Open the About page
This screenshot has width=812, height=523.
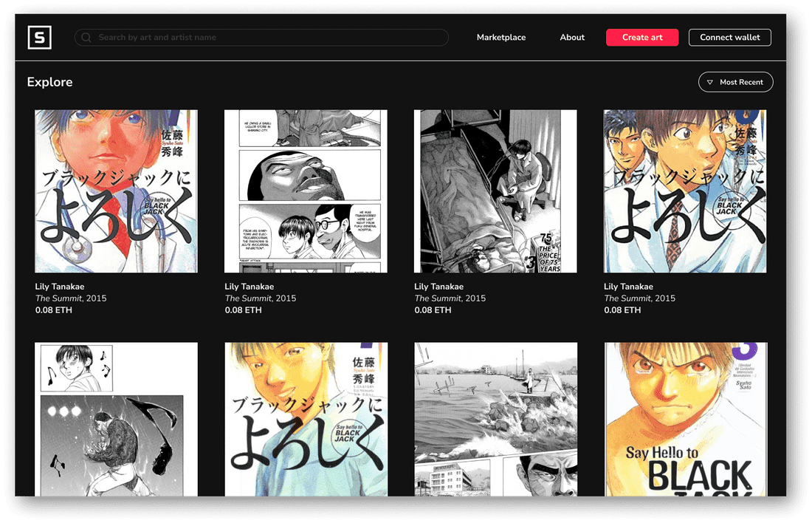pos(571,38)
